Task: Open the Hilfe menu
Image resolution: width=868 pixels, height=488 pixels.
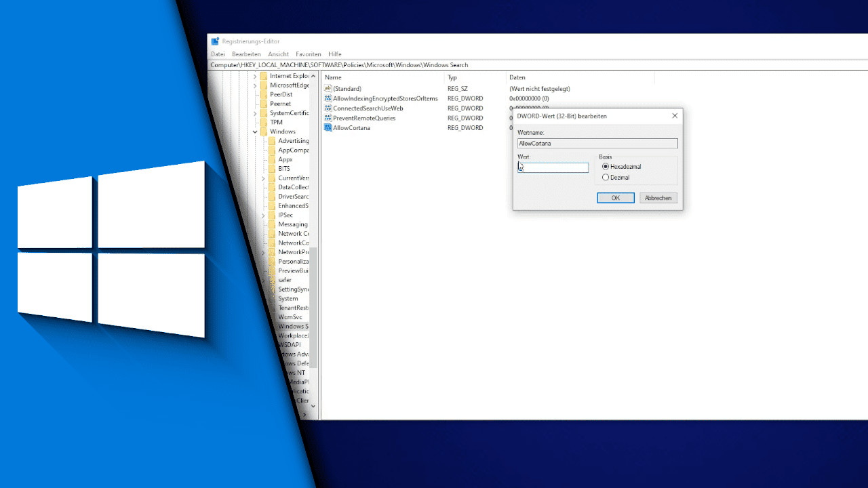Action: 335,54
